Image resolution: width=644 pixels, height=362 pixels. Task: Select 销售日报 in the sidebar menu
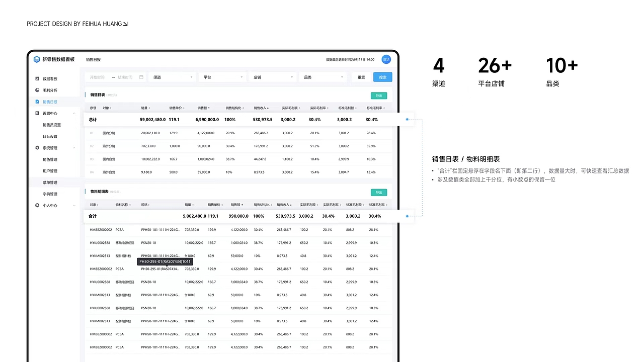[53, 102]
